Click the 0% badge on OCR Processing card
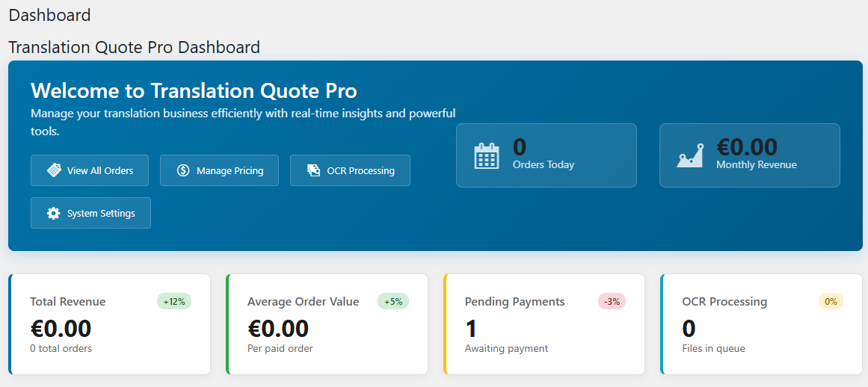Image resolution: width=868 pixels, height=387 pixels. pyautogui.click(x=831, y=301)
